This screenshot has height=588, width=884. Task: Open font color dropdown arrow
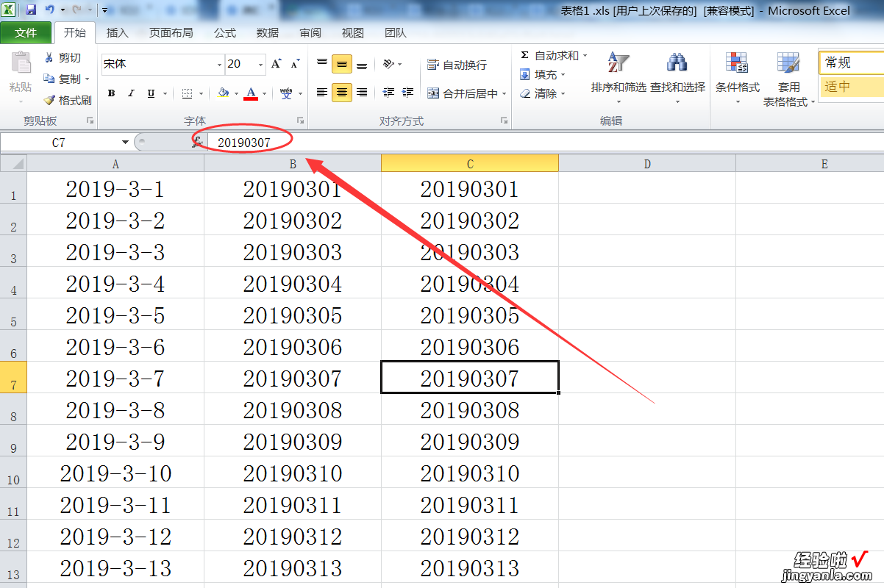point(263,93)
